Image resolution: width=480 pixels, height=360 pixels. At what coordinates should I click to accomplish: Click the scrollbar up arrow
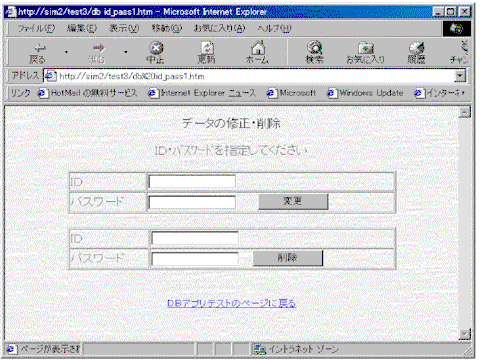coord(465,112)
